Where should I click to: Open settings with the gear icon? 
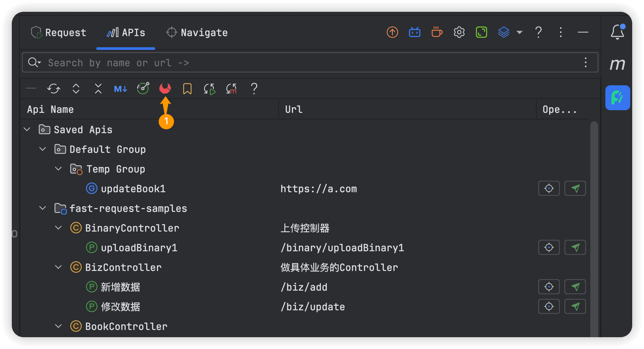(x=459, y=32)
